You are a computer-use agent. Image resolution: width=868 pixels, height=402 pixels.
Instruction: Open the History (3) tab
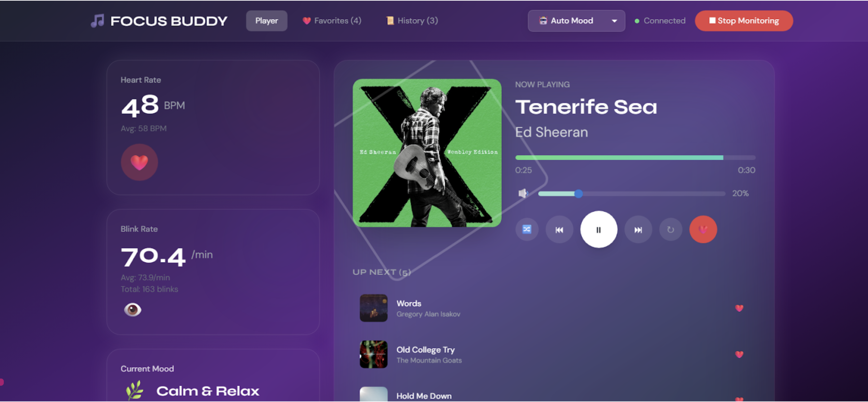coord(412,21)
